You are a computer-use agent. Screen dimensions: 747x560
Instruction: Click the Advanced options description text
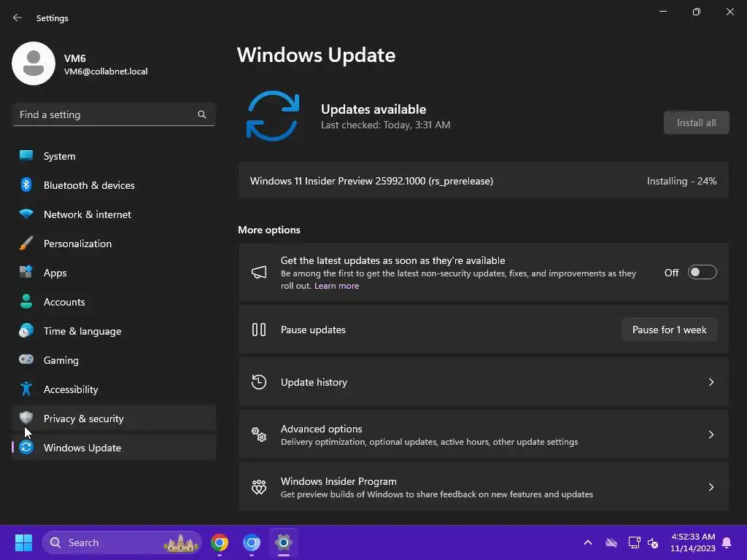(x=429, y=442)
